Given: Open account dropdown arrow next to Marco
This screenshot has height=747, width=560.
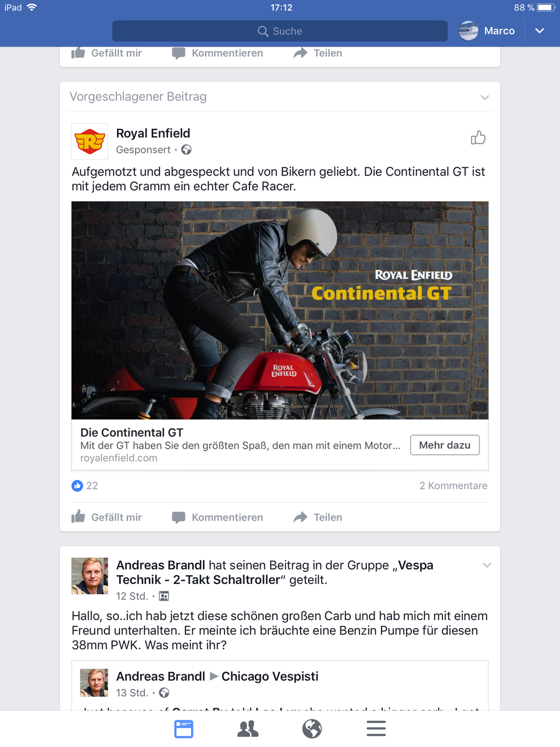Looking at the screenshot, I should [x=539, y=31].
